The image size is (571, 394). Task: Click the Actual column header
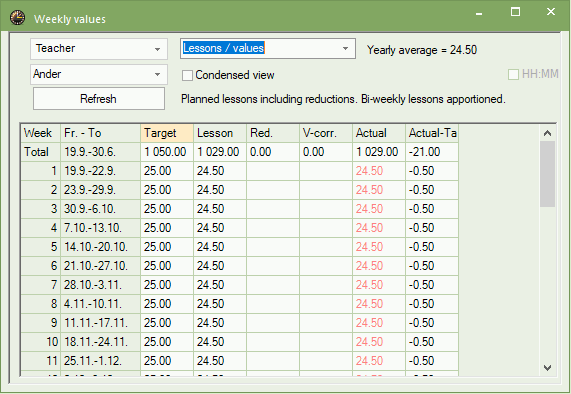[379, 133]
